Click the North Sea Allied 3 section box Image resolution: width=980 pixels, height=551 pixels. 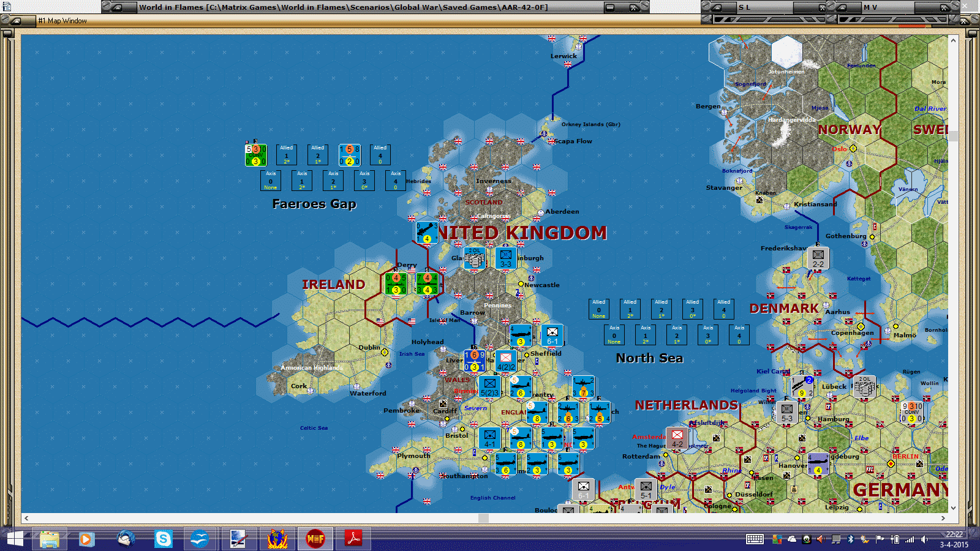692,309
